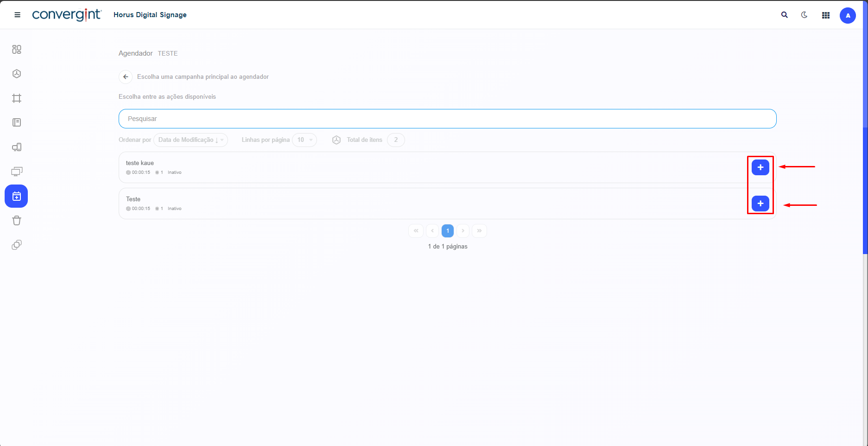Screen dimensions: 868x446
Task: Go to the next page
Action: coord(463,231)
